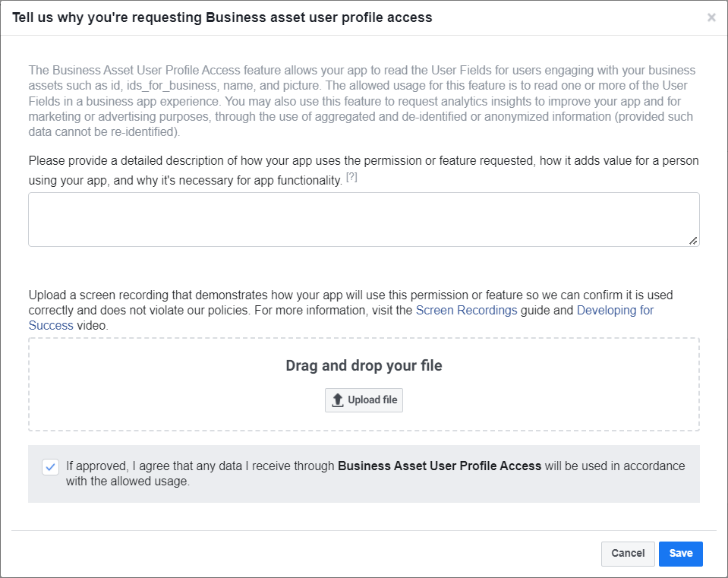Open the Screen Recordings guide link

tap(466, 310)
